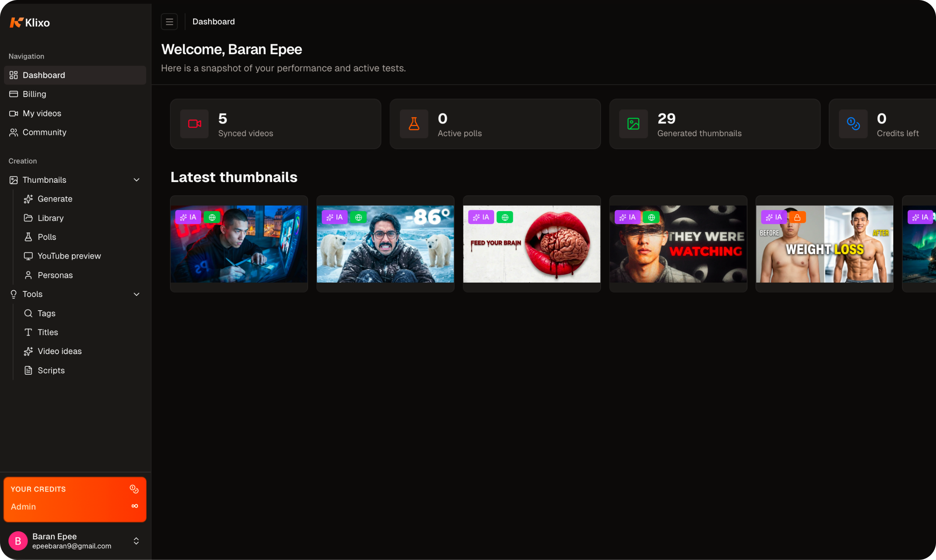Collapse the Thumbnails section chevron
This screenshot has height=560, width=936.
click(x=137, y=180)
